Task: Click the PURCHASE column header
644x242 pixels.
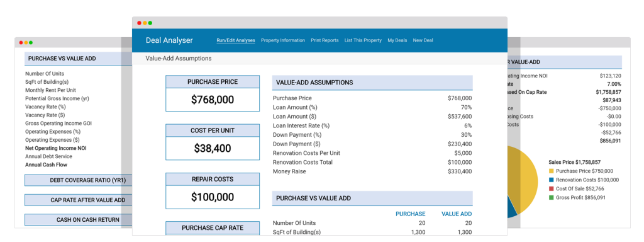Action: pos(410,214)
